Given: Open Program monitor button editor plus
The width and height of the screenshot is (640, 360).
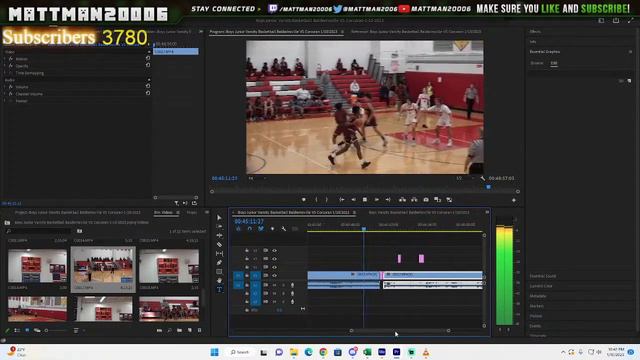Looking at the screenshot, I should click(514, 200).
